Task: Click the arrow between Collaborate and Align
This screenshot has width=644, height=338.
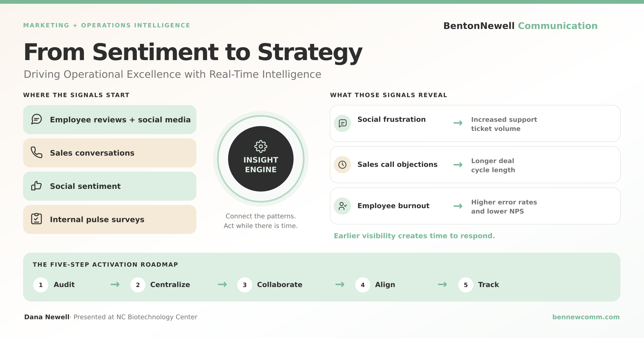Action: 340,284
